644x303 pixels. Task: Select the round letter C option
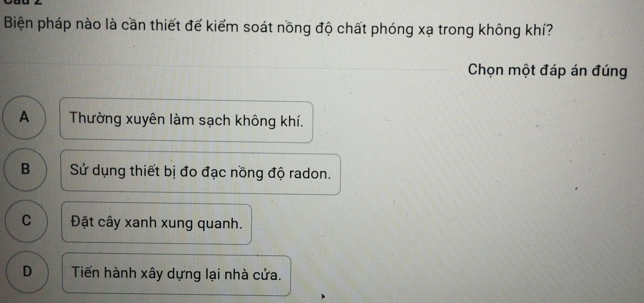pyautogui.click(x=26, y=221)
